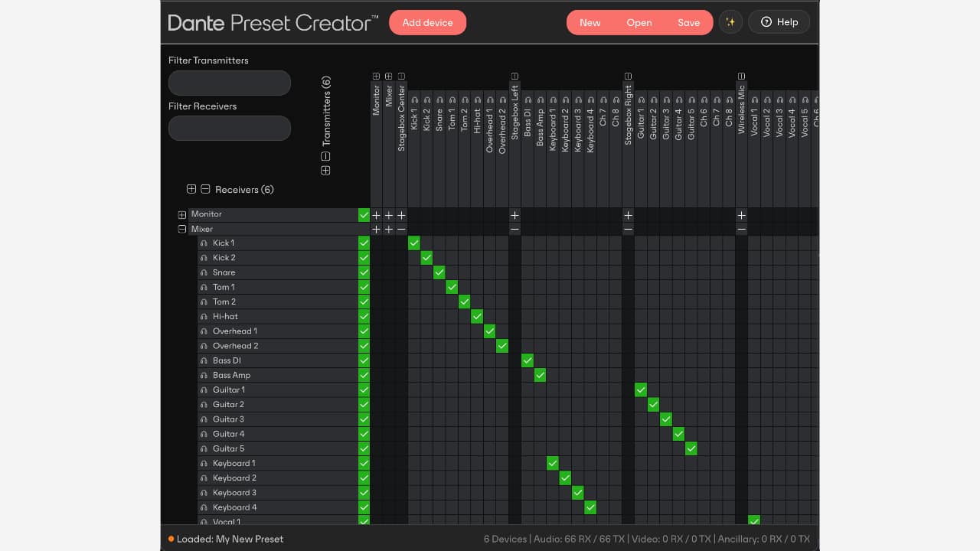Click headphone icon above Guitar 1 transmitter column
The width and height of the screenshot is (980, 551).
[x=641, y=100]
